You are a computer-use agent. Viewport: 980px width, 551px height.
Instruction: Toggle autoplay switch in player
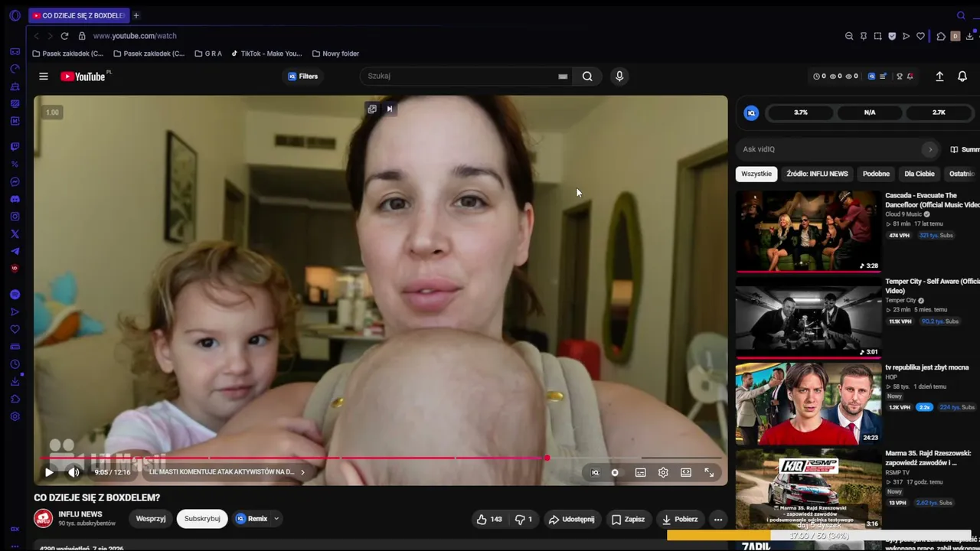615,473
